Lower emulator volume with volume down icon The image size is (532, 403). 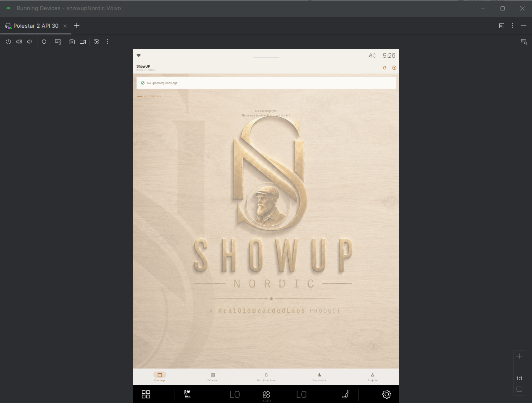pyautogui.click(x=29, y=42)
